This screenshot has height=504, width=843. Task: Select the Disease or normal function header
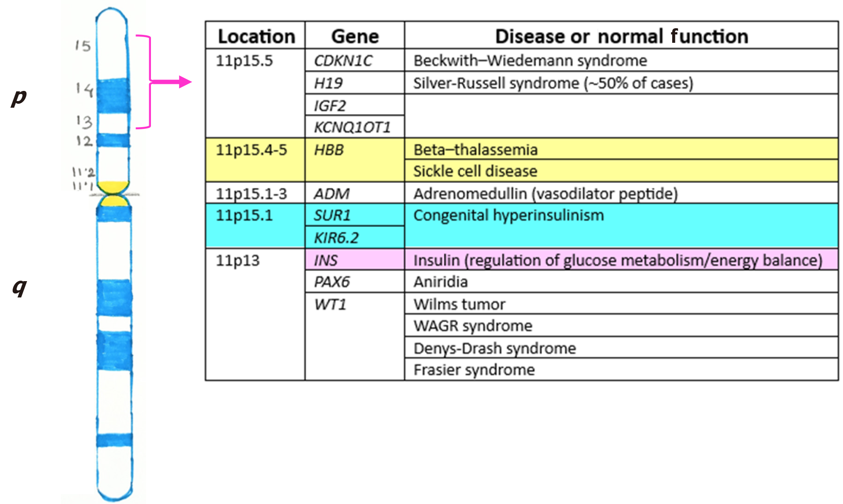point(622,36)
